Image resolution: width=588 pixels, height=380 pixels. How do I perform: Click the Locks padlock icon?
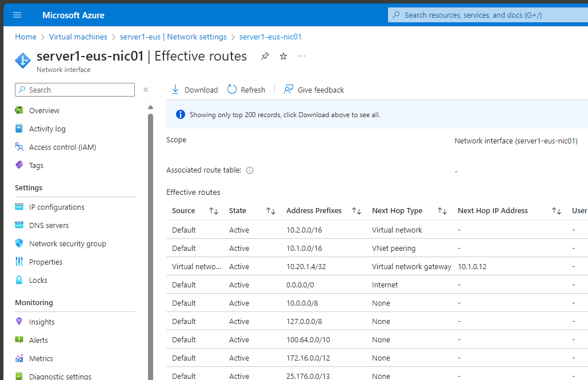pos(19,280)
